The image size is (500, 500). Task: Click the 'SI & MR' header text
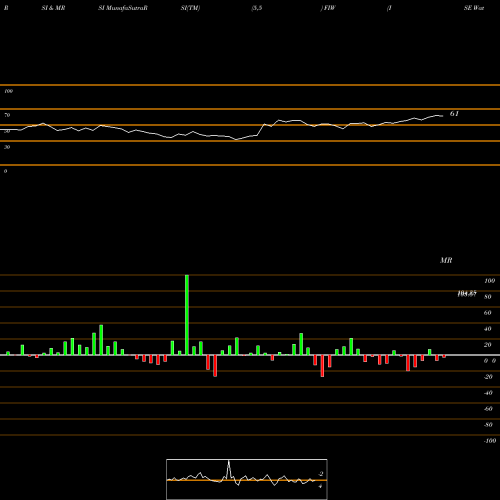53,8
